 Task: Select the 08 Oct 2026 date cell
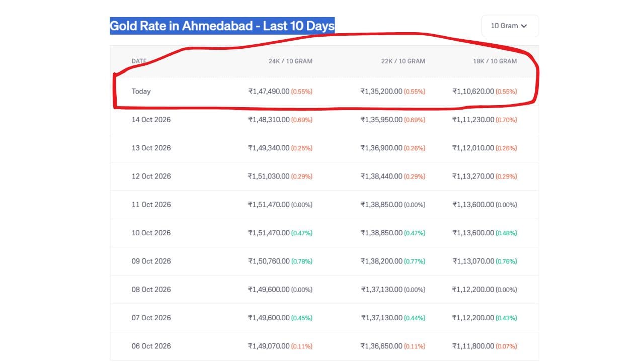coord(151,290)
